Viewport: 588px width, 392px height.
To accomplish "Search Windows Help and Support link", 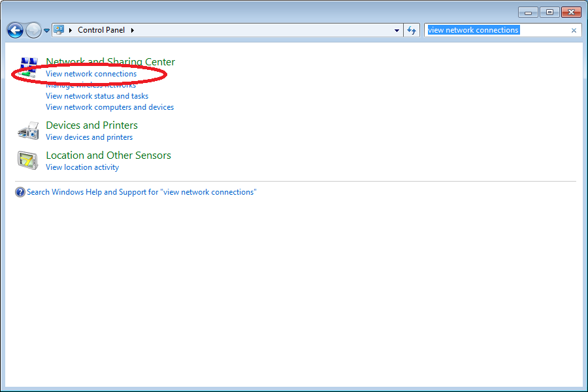I will [x=141, y=192].
